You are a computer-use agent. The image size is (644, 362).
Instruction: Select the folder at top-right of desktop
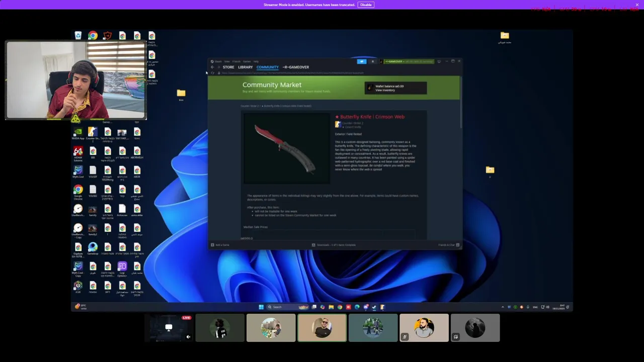[505, 37]
